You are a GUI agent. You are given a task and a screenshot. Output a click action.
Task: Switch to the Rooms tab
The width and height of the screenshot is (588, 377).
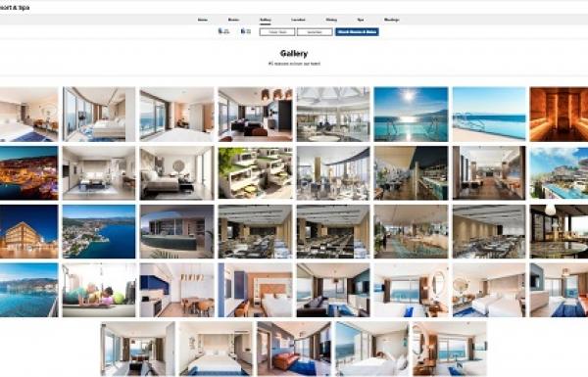click(x=233, y=20)
